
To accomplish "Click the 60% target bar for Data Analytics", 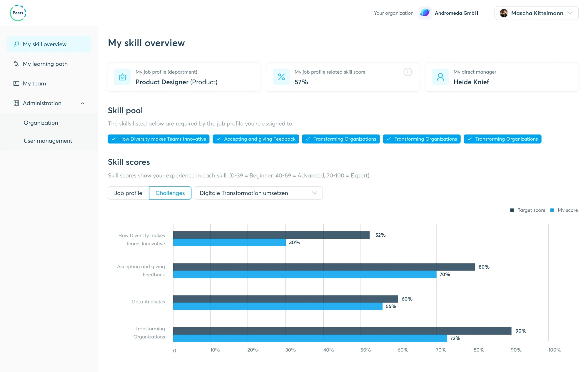I will [x=285, y=299].
